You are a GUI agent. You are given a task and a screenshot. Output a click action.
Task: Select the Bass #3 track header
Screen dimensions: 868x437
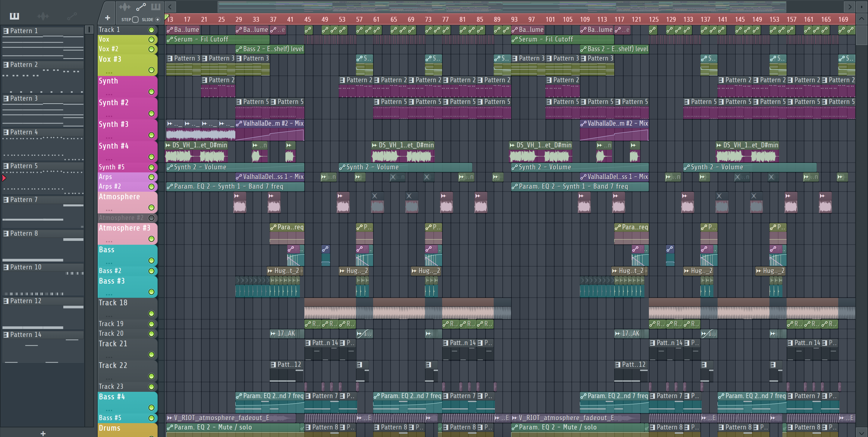(x=127, y=287)
